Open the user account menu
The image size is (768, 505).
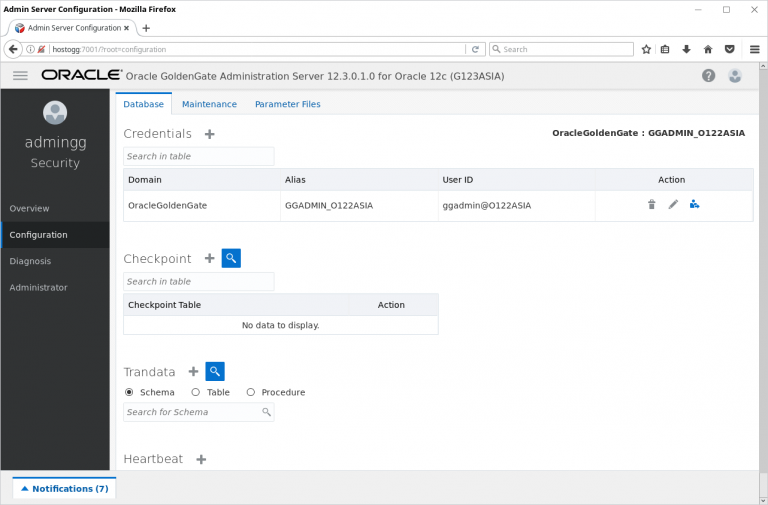tap(735, 76)
